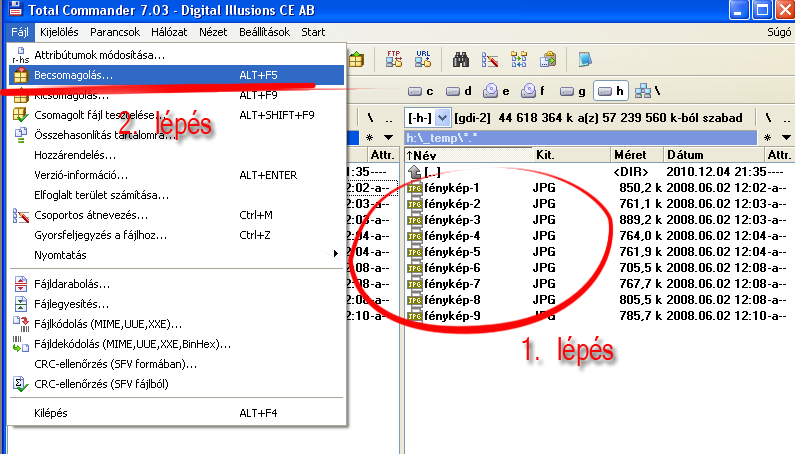Click right panel parent '..' button
Viewport: 795px width, 454px height.
786,118
